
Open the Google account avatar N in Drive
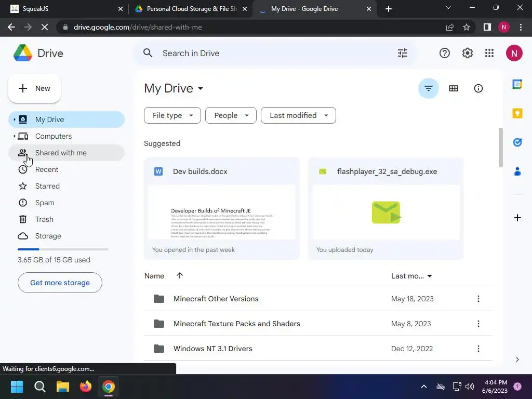(x=514, y=53)
